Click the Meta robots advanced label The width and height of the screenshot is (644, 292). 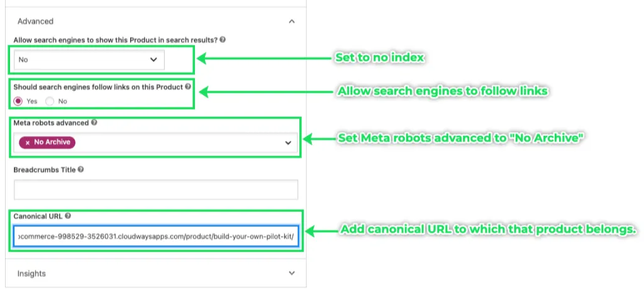point(51,123)
